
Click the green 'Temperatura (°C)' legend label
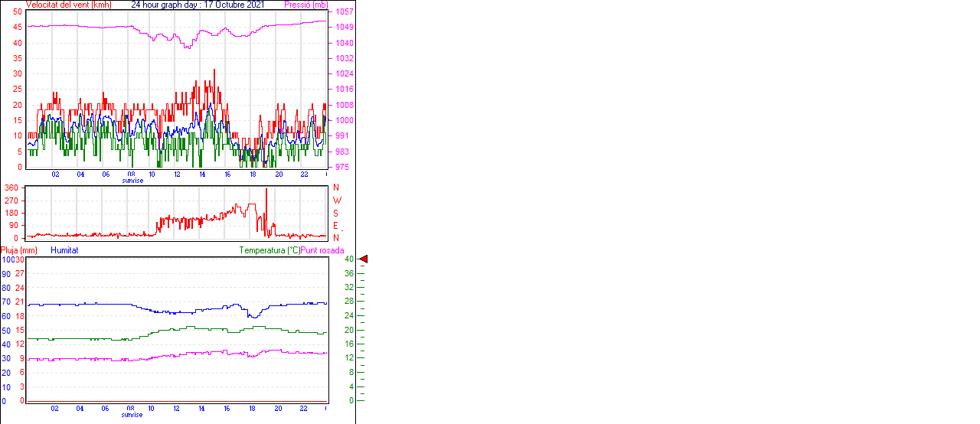(269, 250)
